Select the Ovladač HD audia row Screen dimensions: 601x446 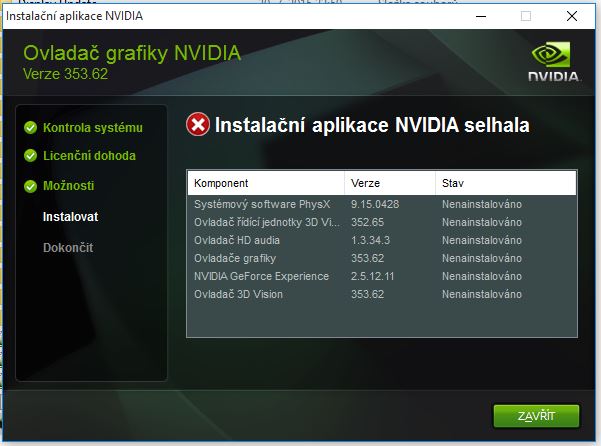tap(382, 240)
